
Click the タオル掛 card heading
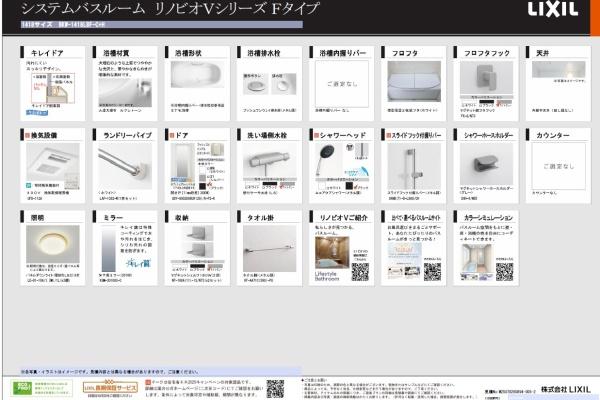[x=261, y=217]
